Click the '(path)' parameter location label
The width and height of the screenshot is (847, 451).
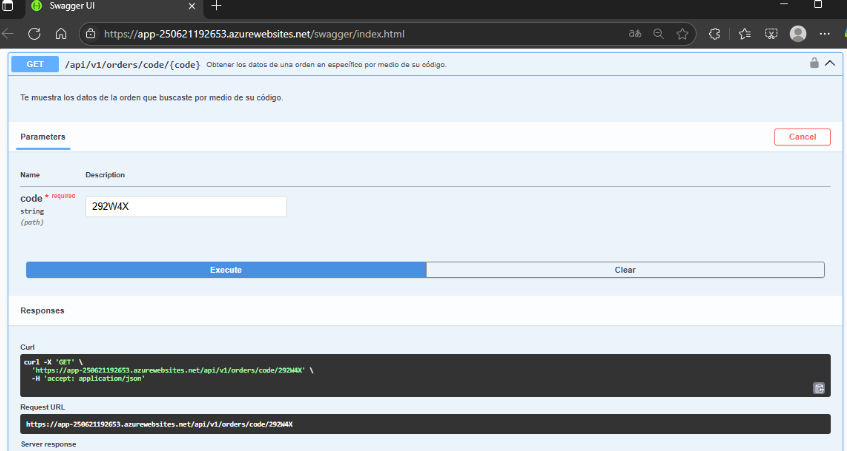point(32,223)
